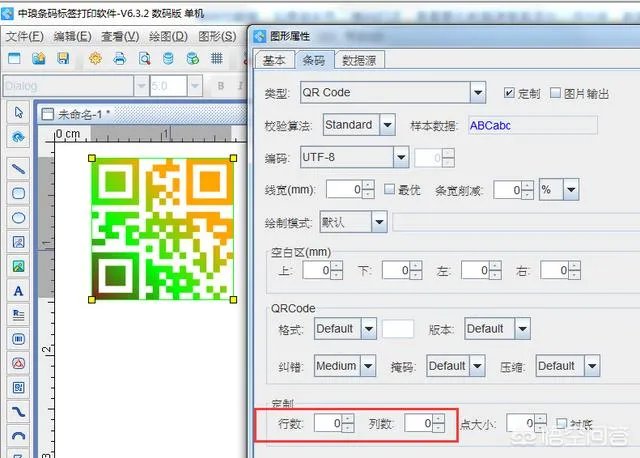Click the 行数 value field
The image size is (640, 458).
[x=329, y=423]
